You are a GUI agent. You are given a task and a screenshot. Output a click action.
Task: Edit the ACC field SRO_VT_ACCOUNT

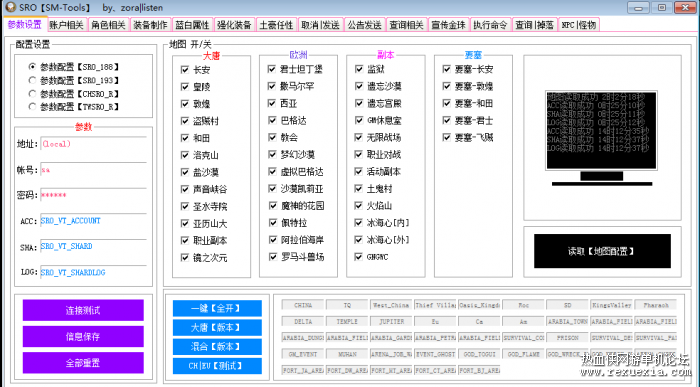pos(93,221)
